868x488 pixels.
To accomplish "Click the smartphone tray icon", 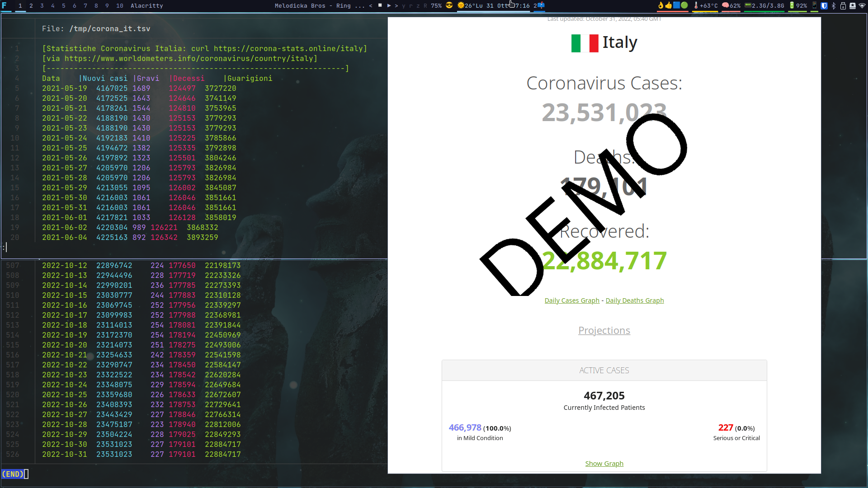I will (x=814, y=5).
